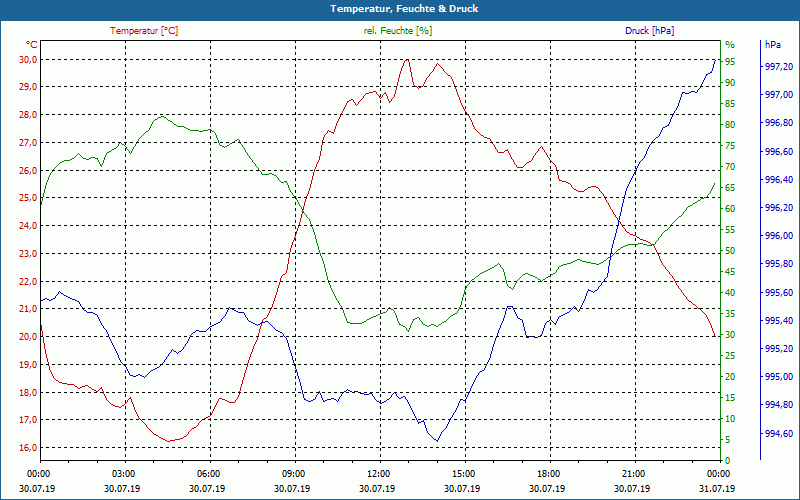Click the '22,0' temperature axis value

pos(28,281)
